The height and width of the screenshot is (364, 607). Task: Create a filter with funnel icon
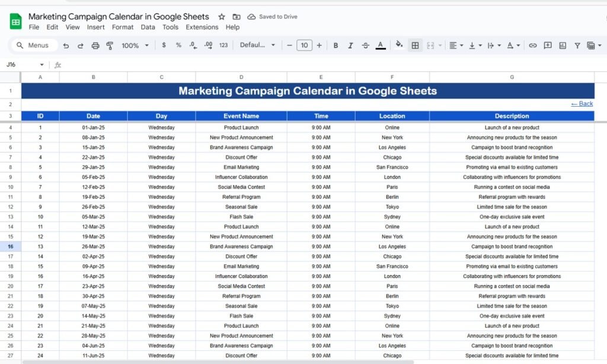577,46
